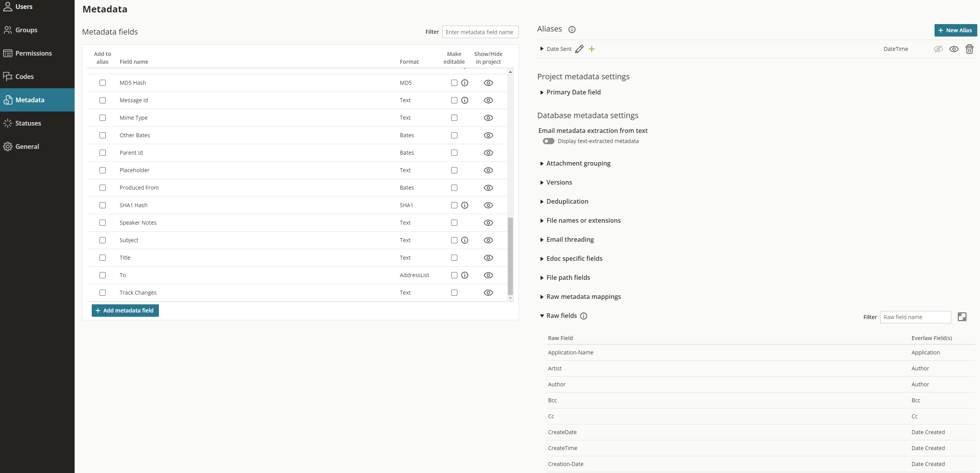Hide the Subject field using its eye icon

coord(488,240)
